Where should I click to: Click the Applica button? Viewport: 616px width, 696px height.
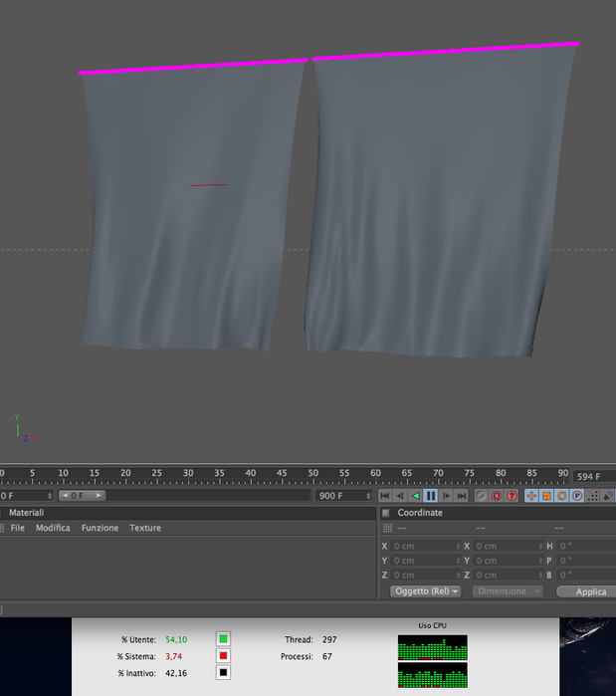point(590,591)
